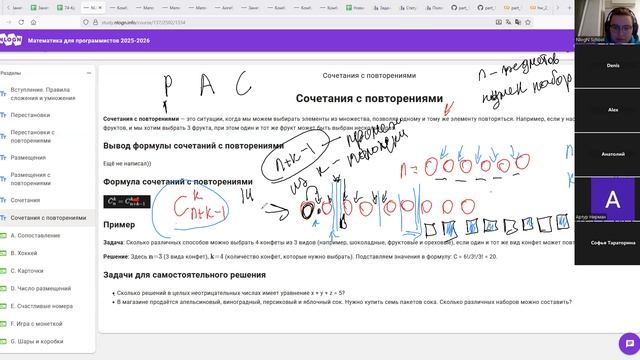Open the translate page icon in address bar
This screenshot has width=640, height=360.
coord(509,22)
